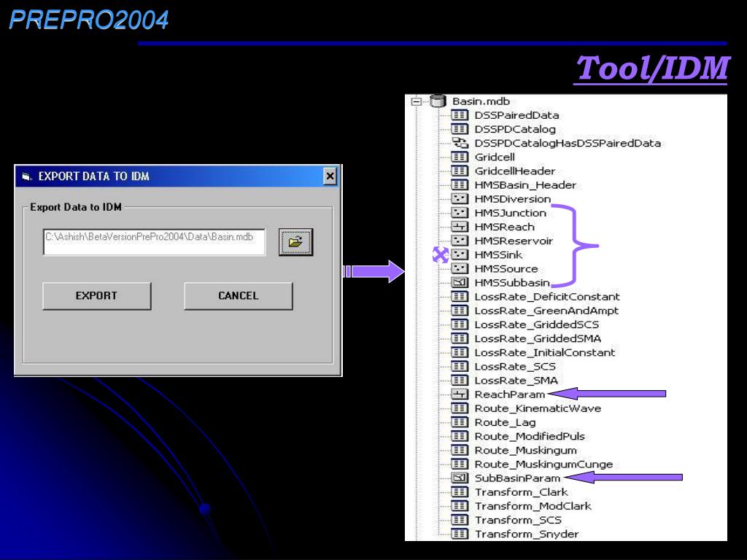This screenshot has height=560, width=747.
Task: Select the HMSJunction tree item
Action: pos(510,213)
